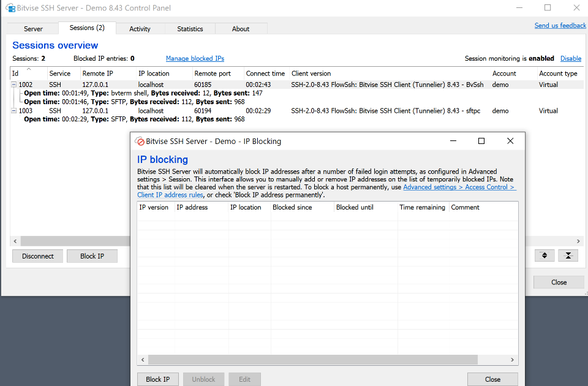The height and width of the screenshot is (386, 588).
Task: Click the expand all sessions arrows button
Action: coord(545,256)
